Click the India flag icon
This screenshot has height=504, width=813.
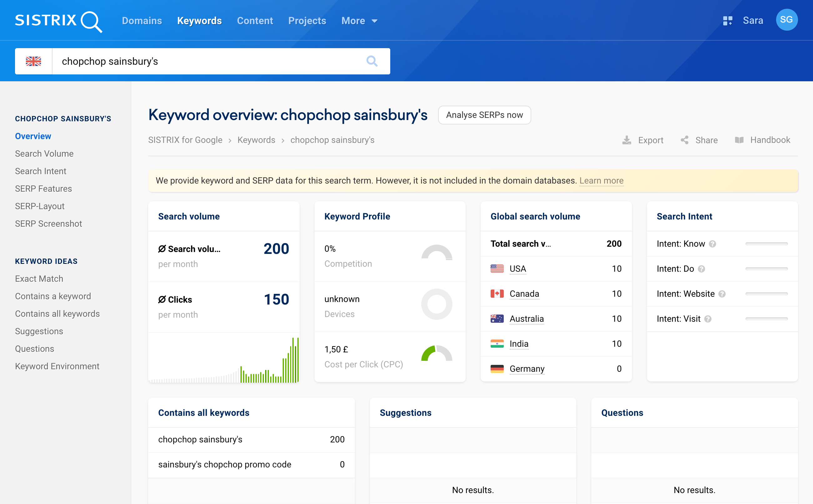click(x=497, y=344)
